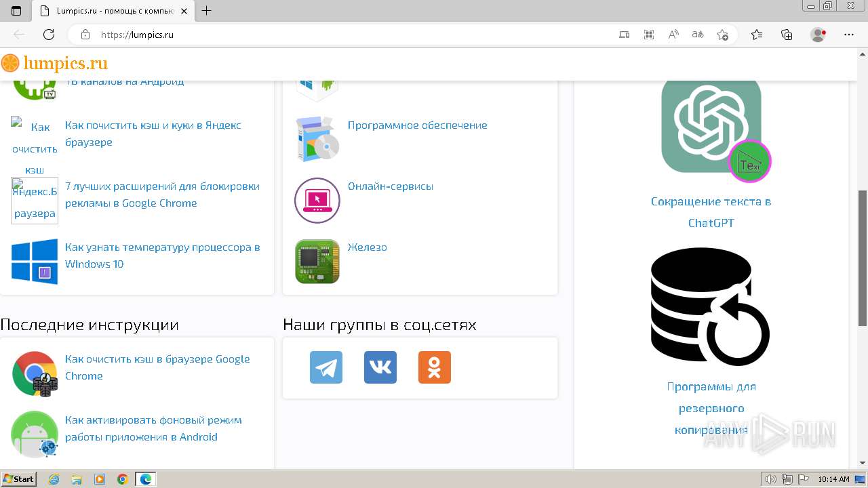View site information lock icon

85,35
